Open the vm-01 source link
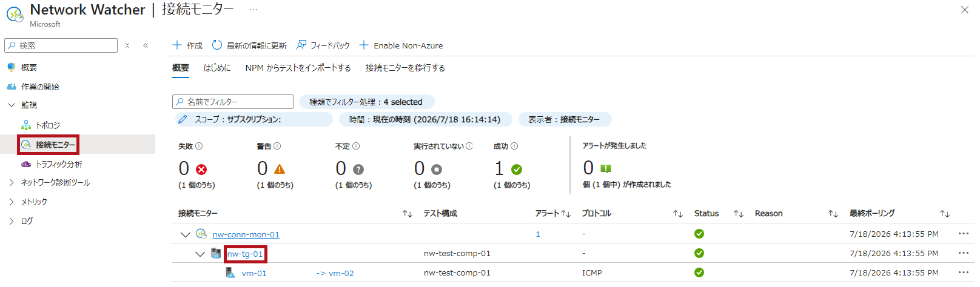This screenshot has height=287, width=980. [254, 273]
